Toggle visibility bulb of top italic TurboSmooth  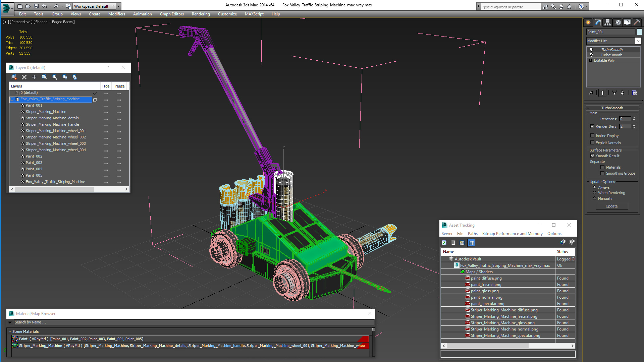(x=591, y=50)
